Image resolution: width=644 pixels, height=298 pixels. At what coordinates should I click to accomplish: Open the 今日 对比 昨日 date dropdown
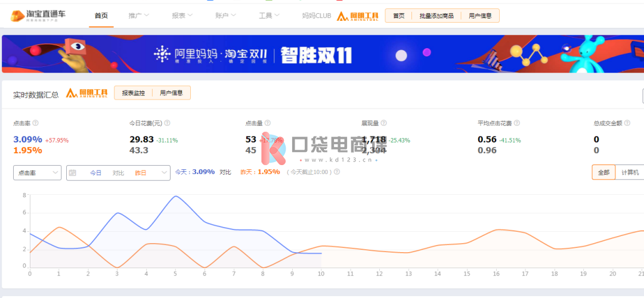[x=118, y=173]
